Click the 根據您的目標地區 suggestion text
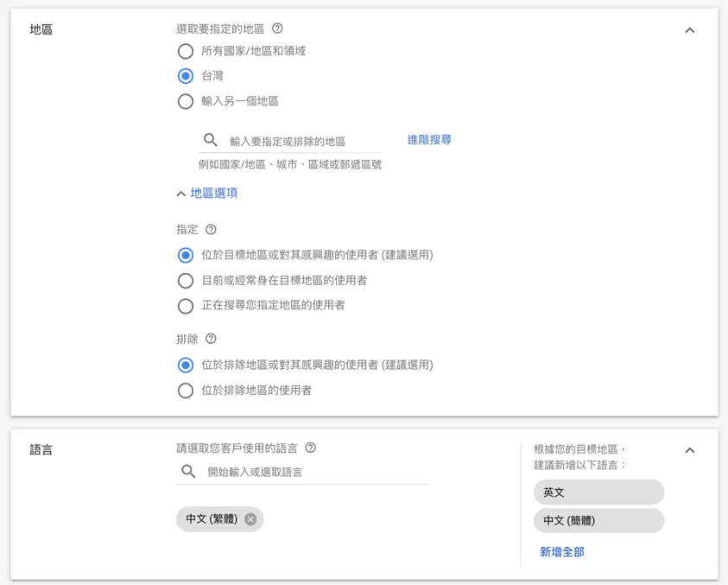The height and width of the screenshot is (585, 728). [580, 457]
